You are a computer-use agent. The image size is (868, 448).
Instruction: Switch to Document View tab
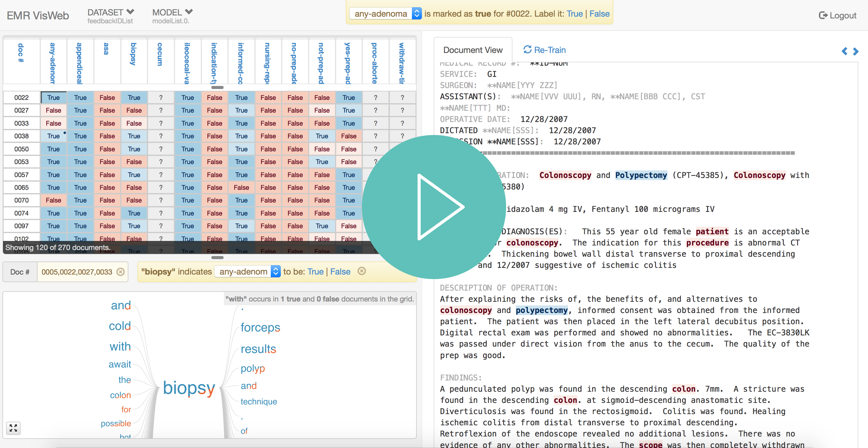click(x=472, y=50)
